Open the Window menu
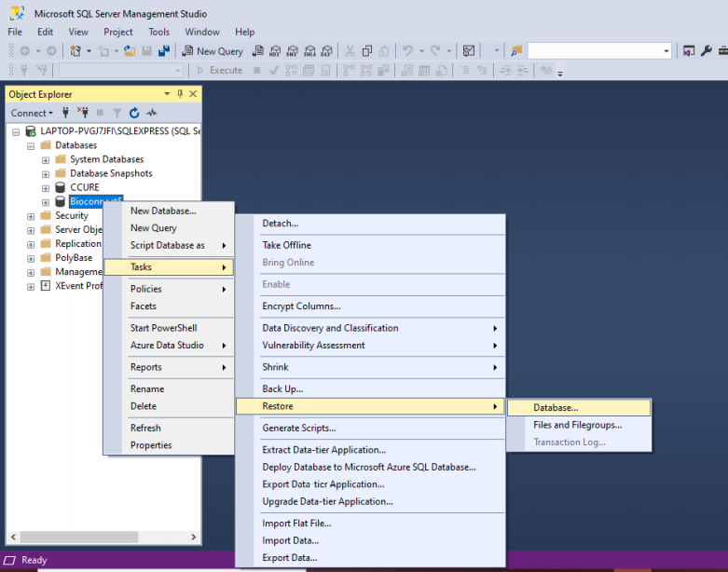The height and width of the screenshot is (572, 728). (x=202, y=32)
